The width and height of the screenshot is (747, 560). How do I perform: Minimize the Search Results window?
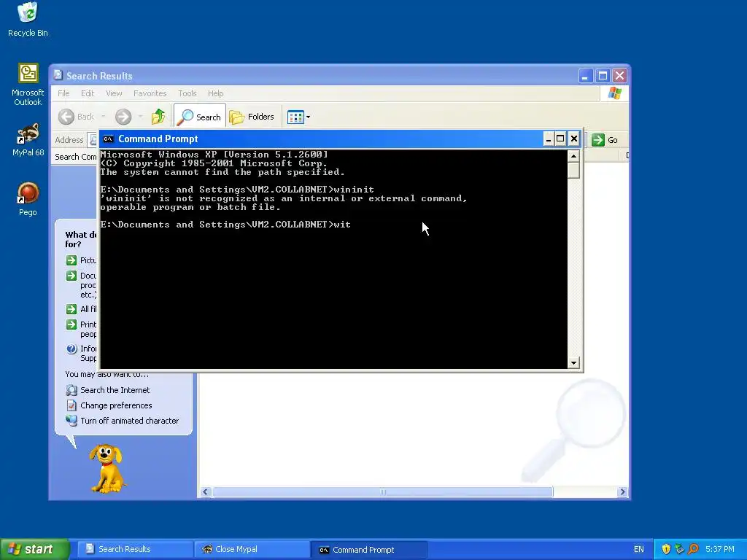[586, 75]
